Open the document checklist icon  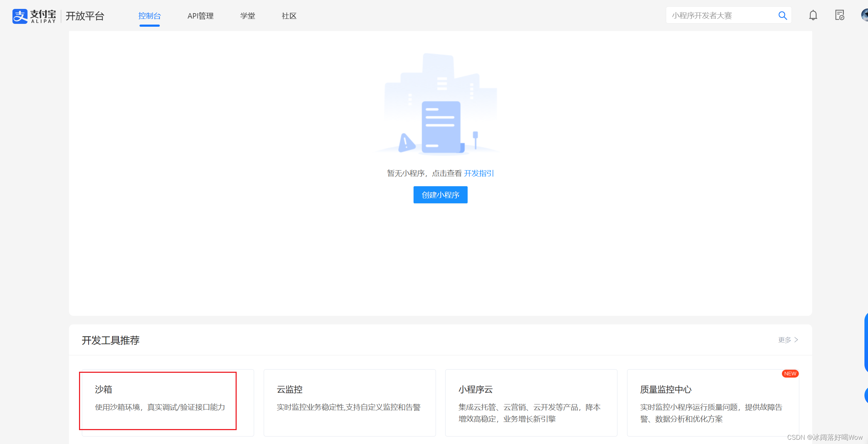tap(840, 15)
